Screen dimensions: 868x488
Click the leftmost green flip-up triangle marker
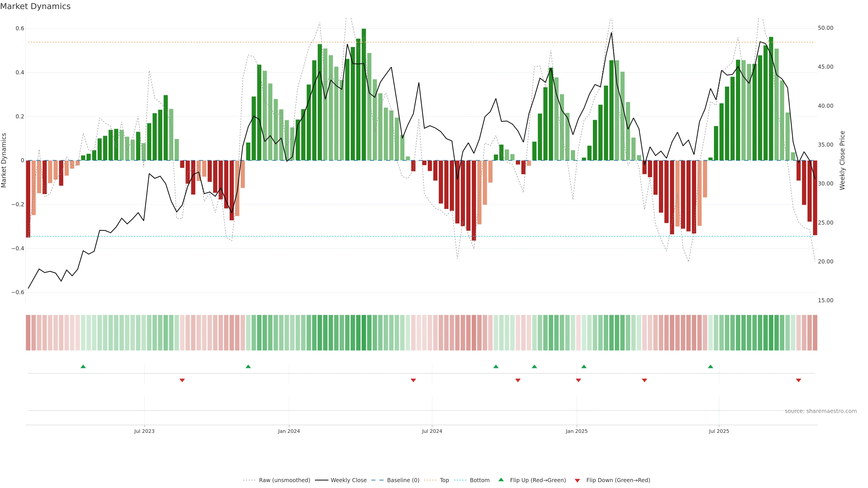[x=83, y=366]
